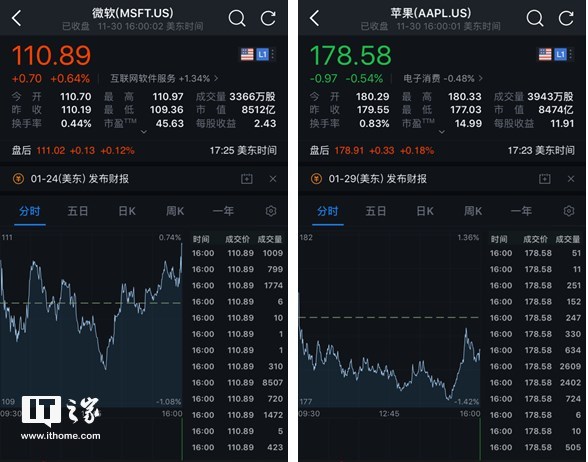The image size is (588, 462).
Task: Select 日K tab in Microsoft panel
Action: (x=127, y=211)
